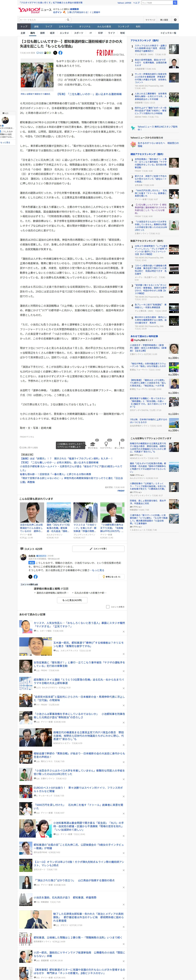Click the 425 comment count icon by headline
The width and height of the screenshot is (196, 980).
pyautogui.click(x=40, y=53)
